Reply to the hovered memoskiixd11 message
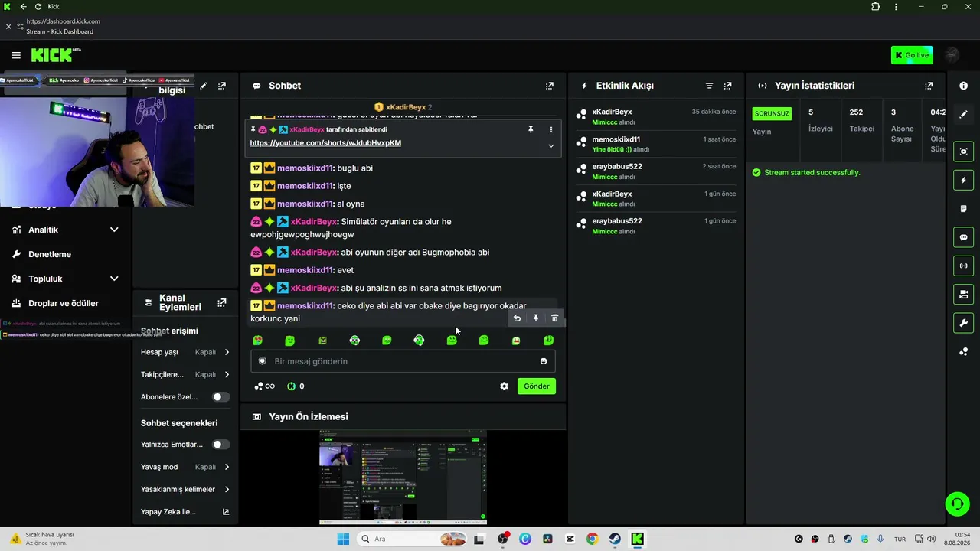The image size is (980, 551). [x=517, y=318]
